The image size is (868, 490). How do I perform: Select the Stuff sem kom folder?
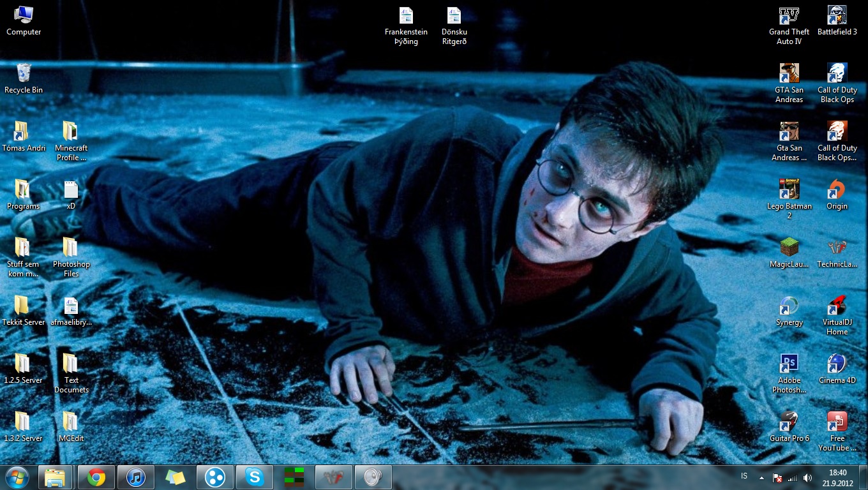24,258
